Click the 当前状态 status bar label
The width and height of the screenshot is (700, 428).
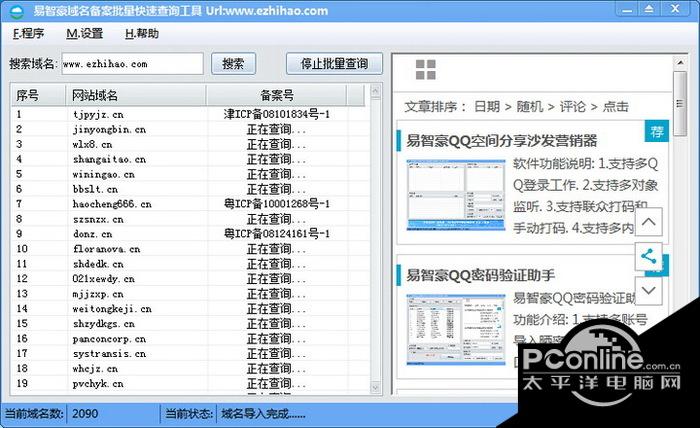189,414
